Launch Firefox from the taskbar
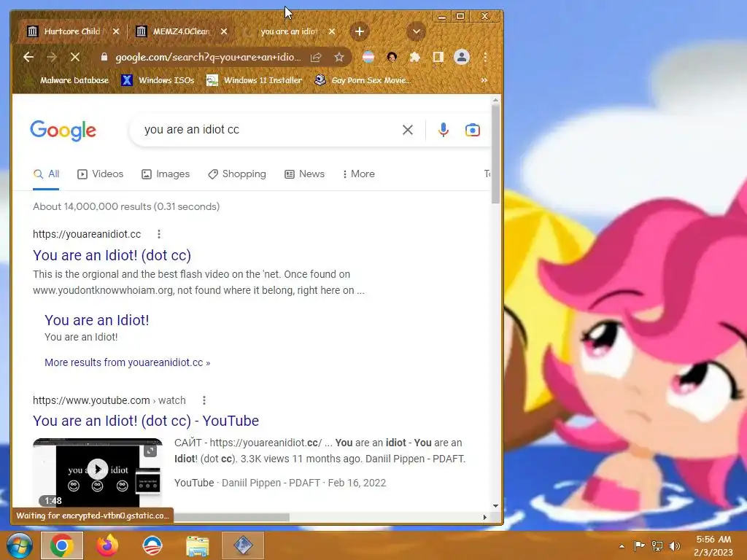This screenshot has width=747, height=560. [107, 545]
